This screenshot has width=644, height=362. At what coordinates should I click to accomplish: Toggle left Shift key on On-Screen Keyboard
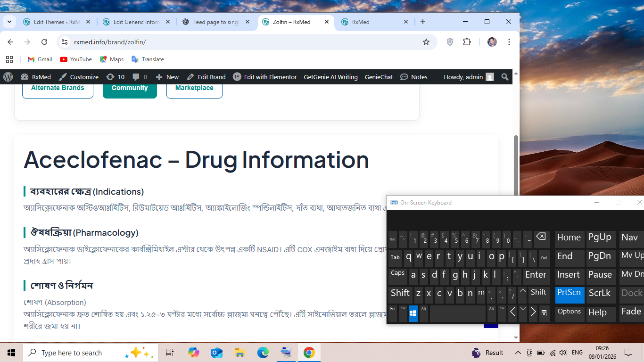pos(400,293)
